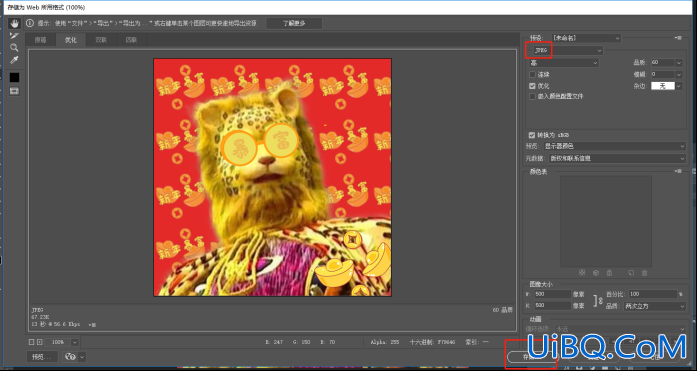Toggle the constrain proportions link icon
697x371 pixels.
[598, 300]
